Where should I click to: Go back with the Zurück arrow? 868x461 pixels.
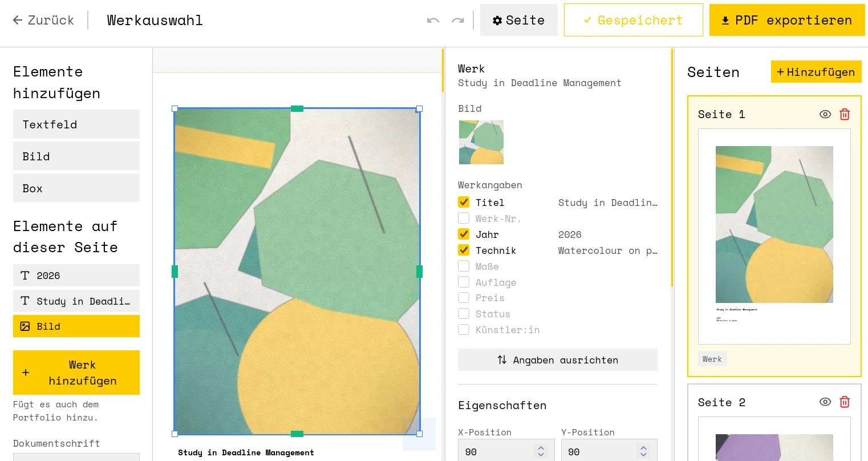(43, 20)
